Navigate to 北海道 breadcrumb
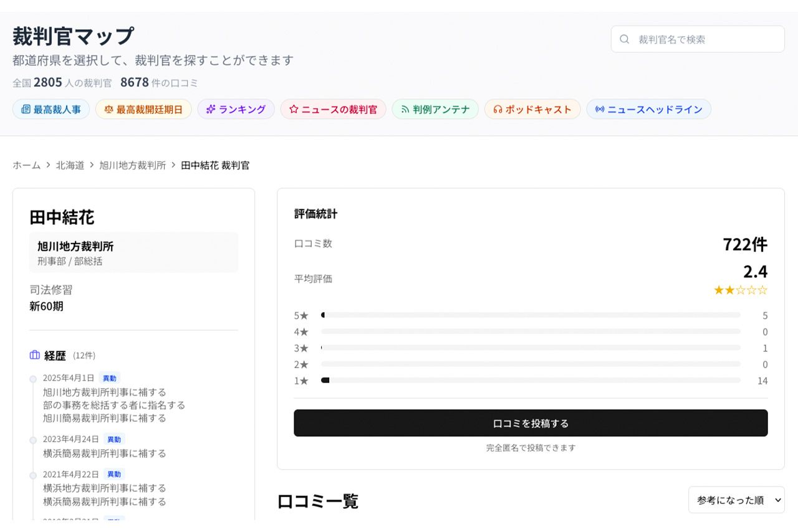The image size is (798, 532). click(70, 165)
